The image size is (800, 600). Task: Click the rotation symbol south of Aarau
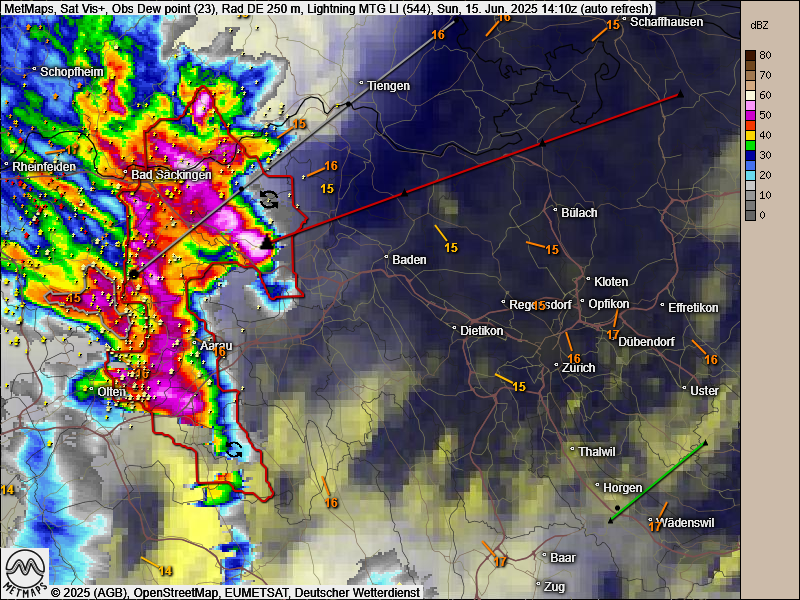tap(234, 450)
